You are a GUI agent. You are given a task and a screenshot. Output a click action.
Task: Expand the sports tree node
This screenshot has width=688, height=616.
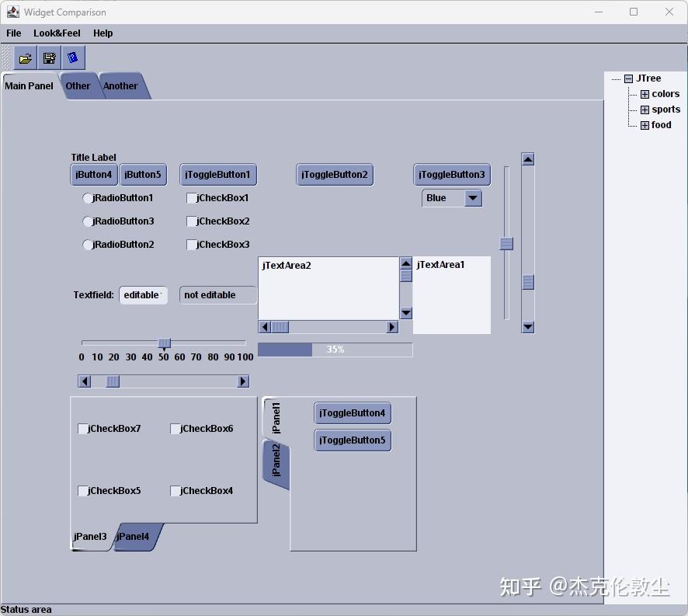[645, 109]
